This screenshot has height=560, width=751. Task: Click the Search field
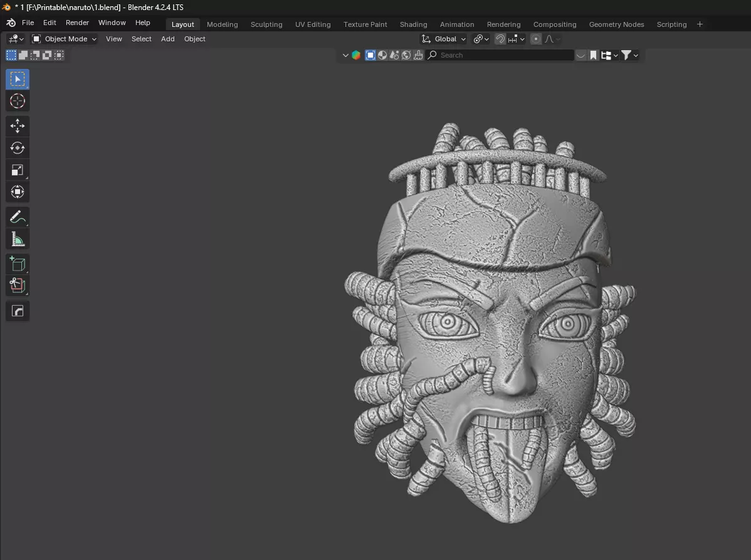[500, 56]
